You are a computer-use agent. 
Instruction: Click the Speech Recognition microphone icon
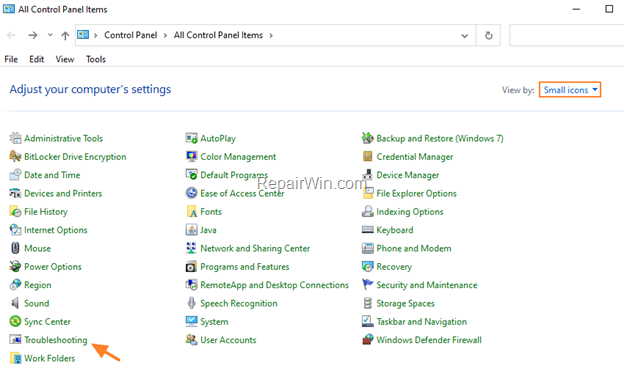coord(191,303)
